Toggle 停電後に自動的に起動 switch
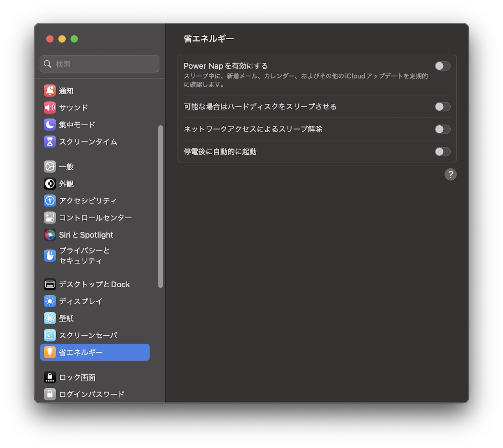This screenshot has height=448, width=503. coord(442,152)
